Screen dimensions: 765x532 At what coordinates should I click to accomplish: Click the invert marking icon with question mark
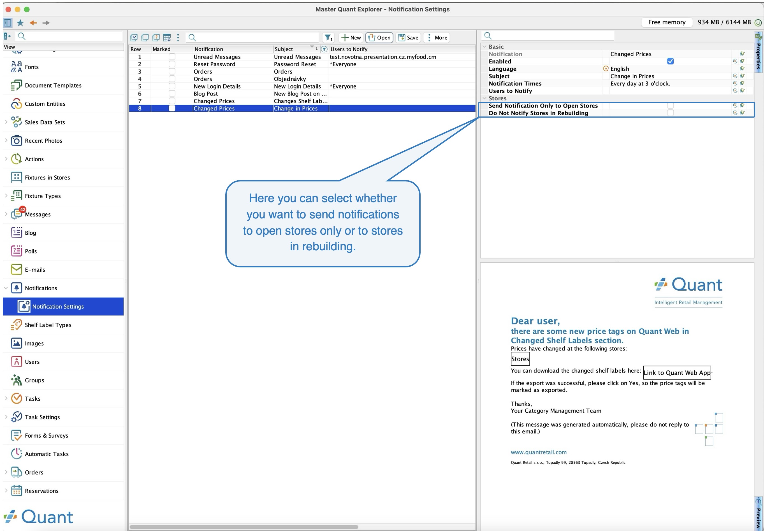tap(156, 38)
